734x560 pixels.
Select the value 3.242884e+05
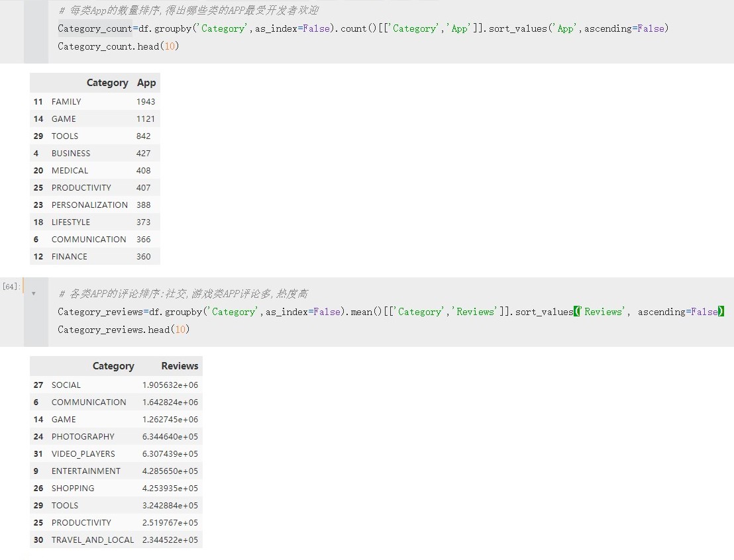point(170,506)
